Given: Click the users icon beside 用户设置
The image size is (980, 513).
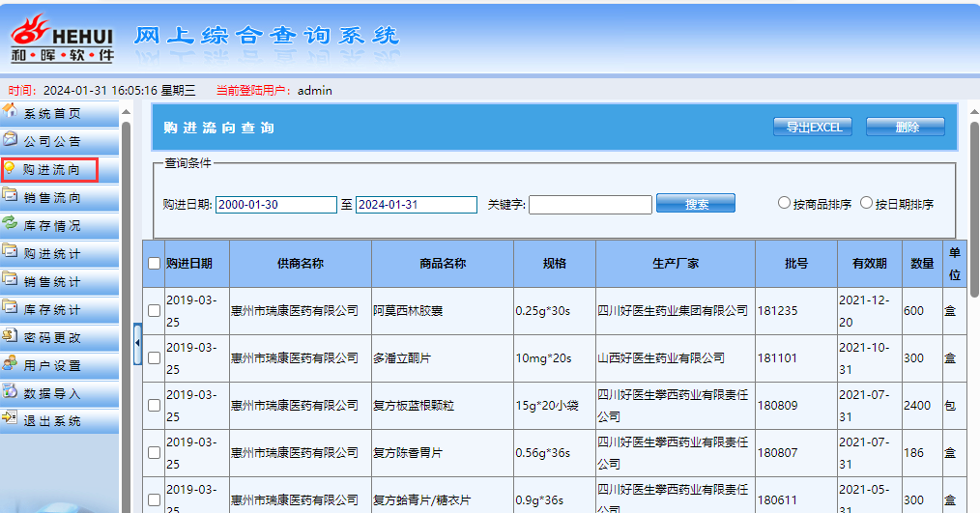Looking at the screenshot, I should (11, 364).
